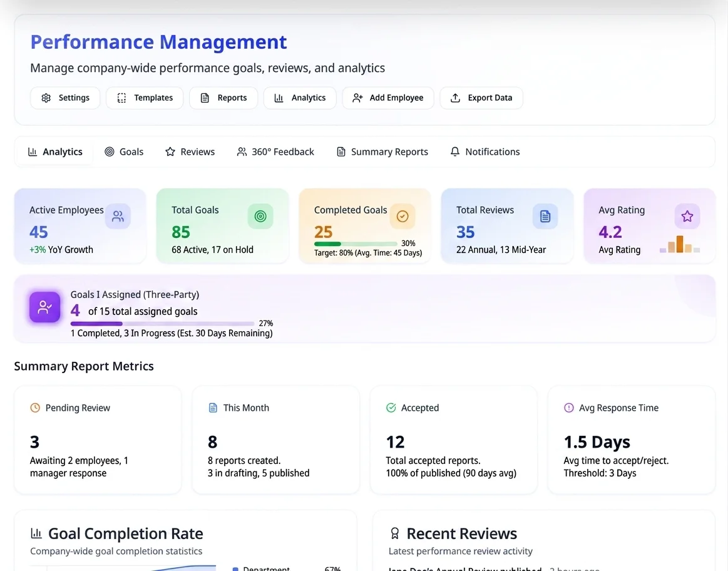Image resolution: width=728 pixels, height=571 pixels.
Task: Click the document icon on Total Reviews card
Action: (x=545, y=217)
